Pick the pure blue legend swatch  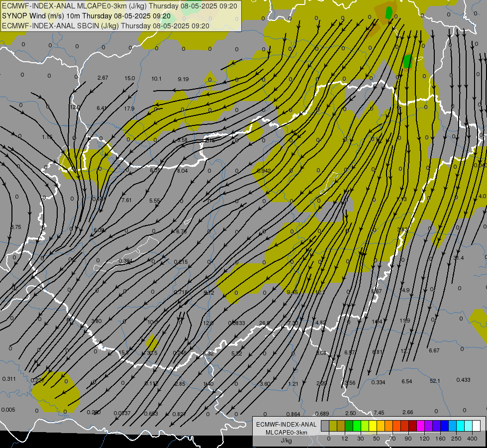coord(444,426)
